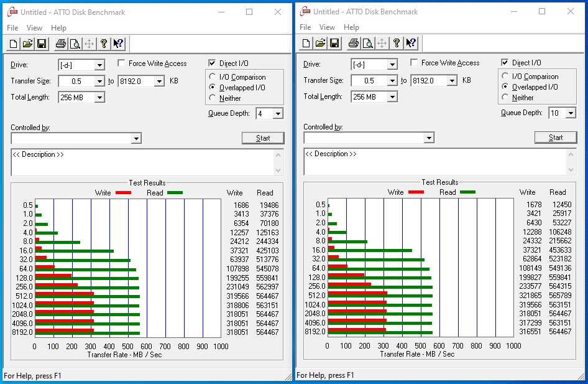The image size is (588, 384).
Task: Click green Read legend swatch in right window
Action: point(467,192)
